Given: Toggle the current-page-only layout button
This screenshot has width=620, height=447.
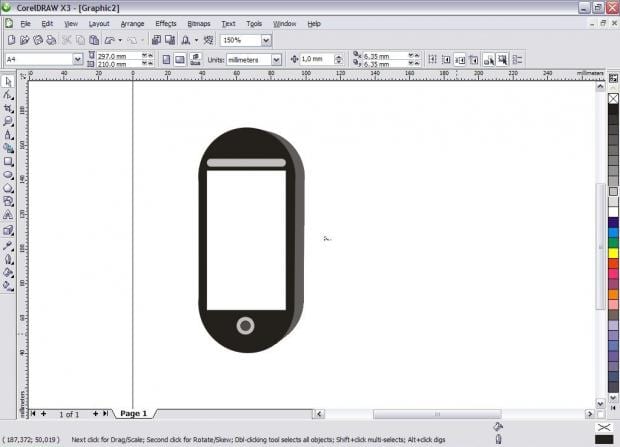Looking at the screenshot, I should click(x=195, y=60).
